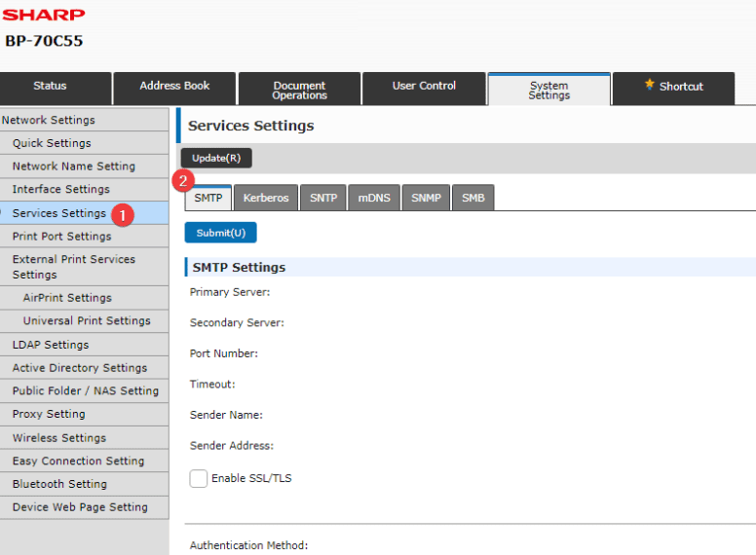
Task: Open Bluetooth Setting in sidebar
Action: (59, 484)
